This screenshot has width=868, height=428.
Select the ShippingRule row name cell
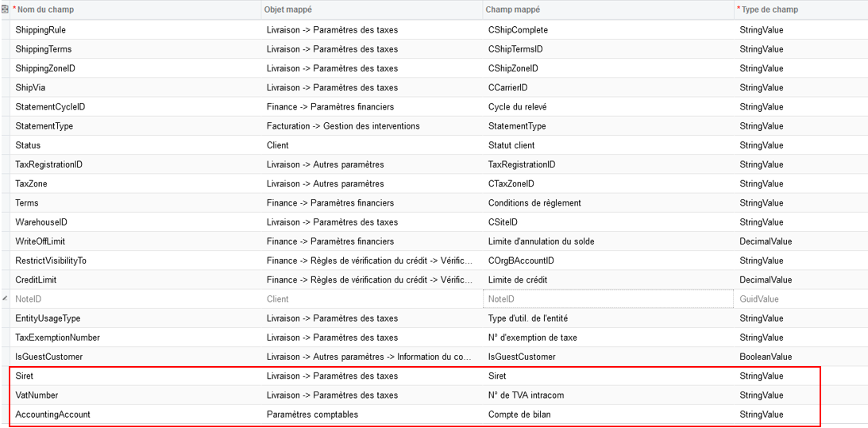[136, 30]
